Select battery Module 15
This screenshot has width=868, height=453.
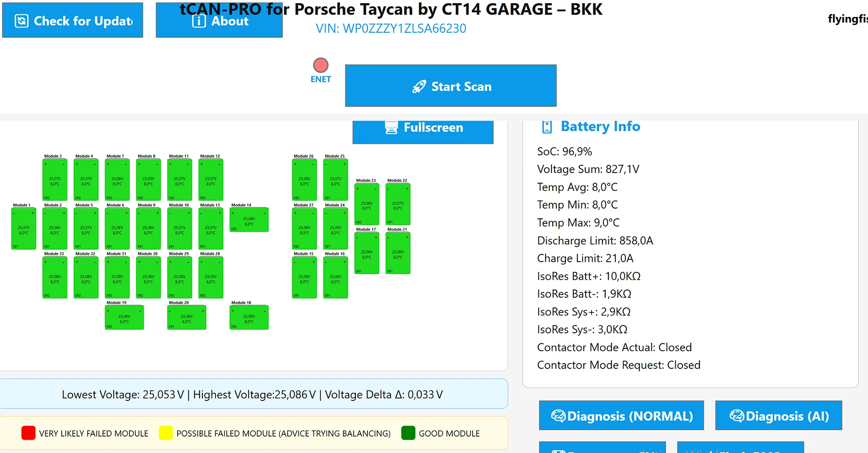tap(304, 277)
